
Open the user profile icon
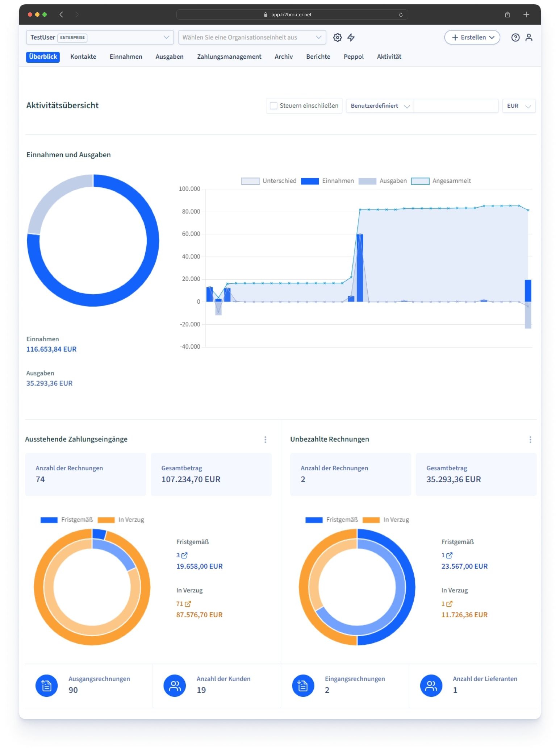[x=529, y=37]
